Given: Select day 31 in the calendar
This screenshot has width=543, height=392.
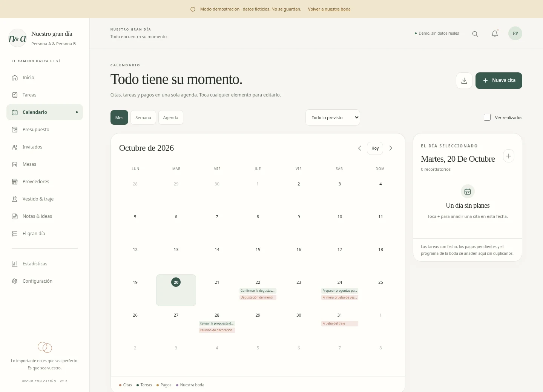Looking at the screenshot, I should tap(340, 315).
